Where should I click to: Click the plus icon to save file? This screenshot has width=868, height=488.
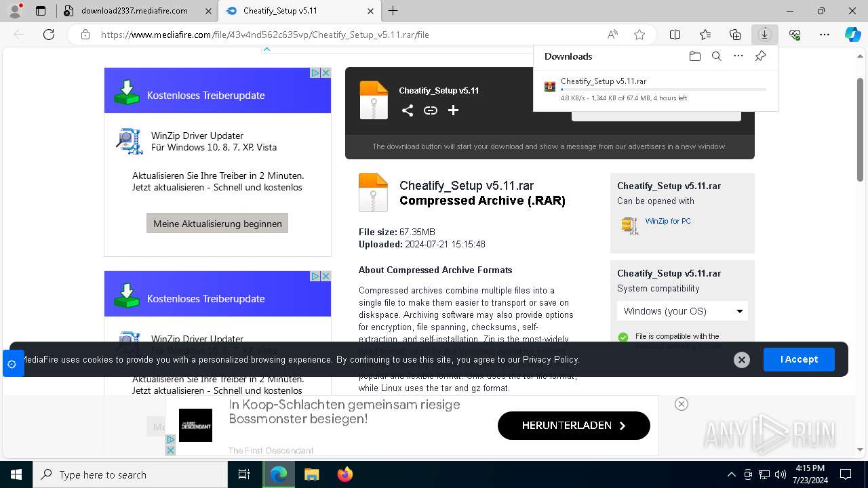[x=454, y=110]
